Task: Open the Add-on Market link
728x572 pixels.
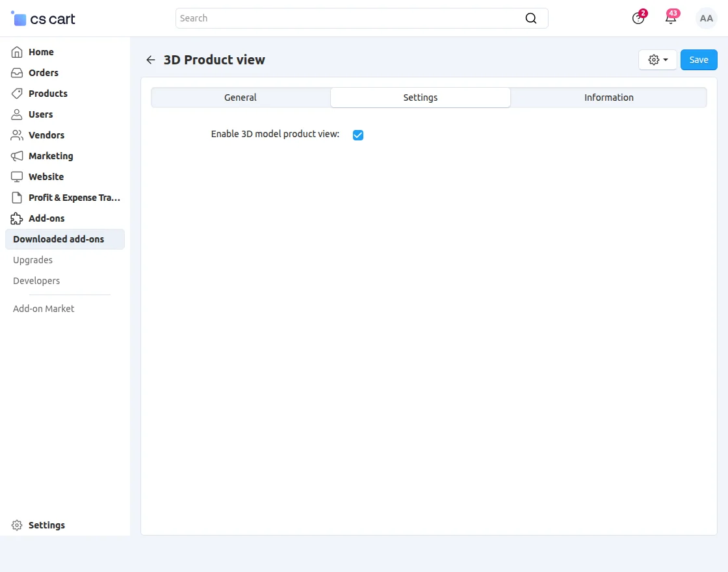Action: click(x=44, y=309)
